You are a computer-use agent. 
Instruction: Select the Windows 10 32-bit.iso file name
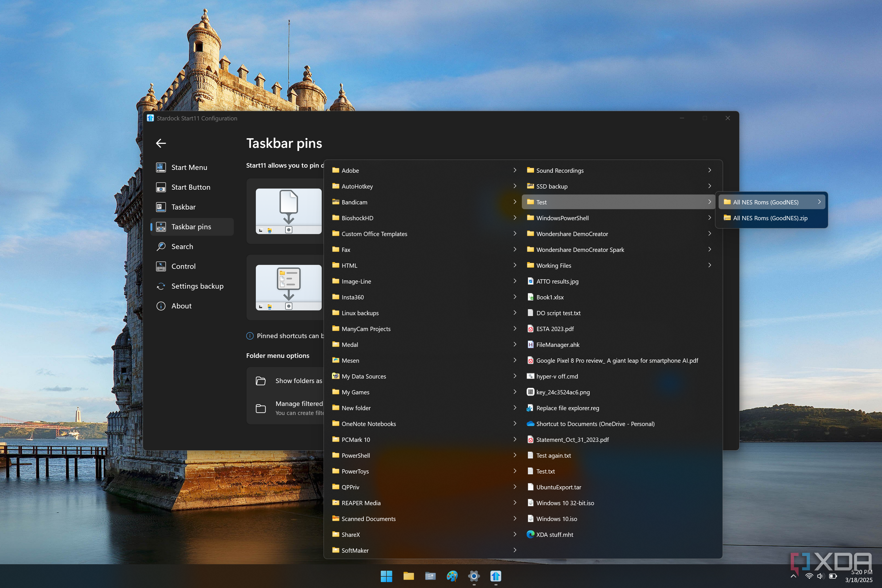(x=565, y=503)
